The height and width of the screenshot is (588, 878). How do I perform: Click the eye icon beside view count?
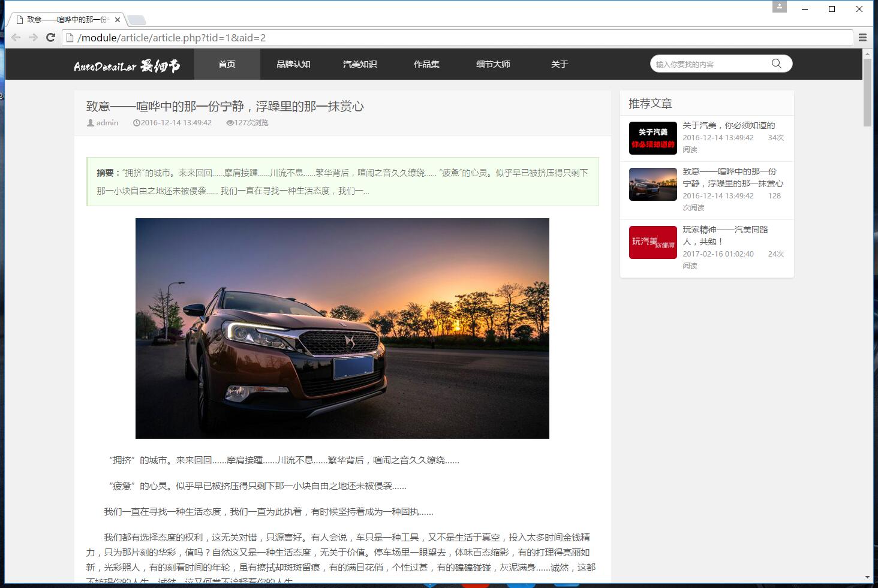coord(230,123)
